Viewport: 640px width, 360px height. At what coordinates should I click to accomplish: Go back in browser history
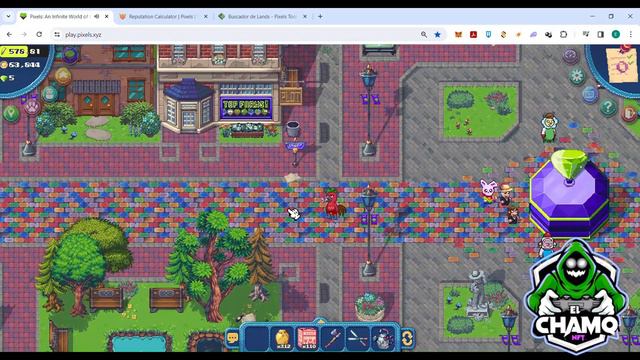tap(9, 35)
